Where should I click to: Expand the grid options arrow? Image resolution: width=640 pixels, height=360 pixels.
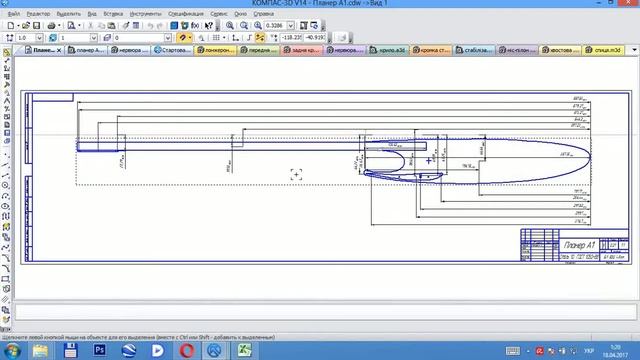tap(224, 38)
